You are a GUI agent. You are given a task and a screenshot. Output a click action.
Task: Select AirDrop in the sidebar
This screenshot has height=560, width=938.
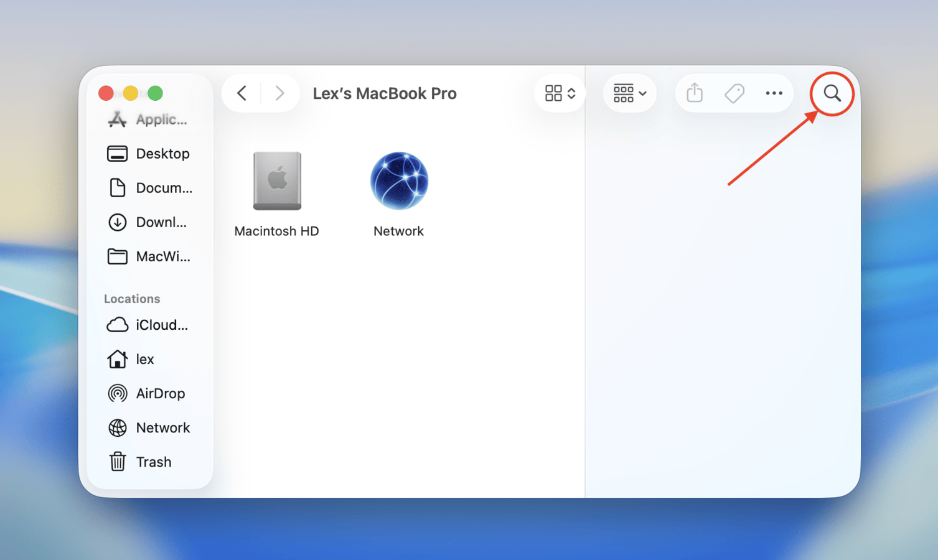(160, 393)
